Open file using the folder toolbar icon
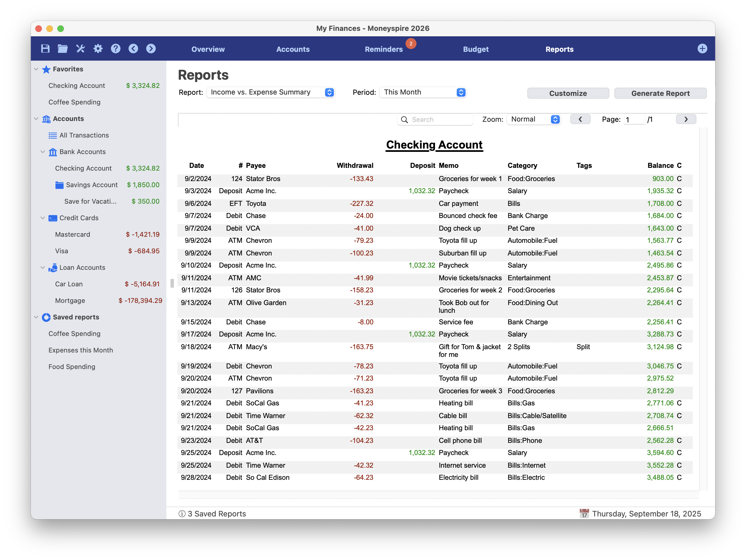 point(63,49)
